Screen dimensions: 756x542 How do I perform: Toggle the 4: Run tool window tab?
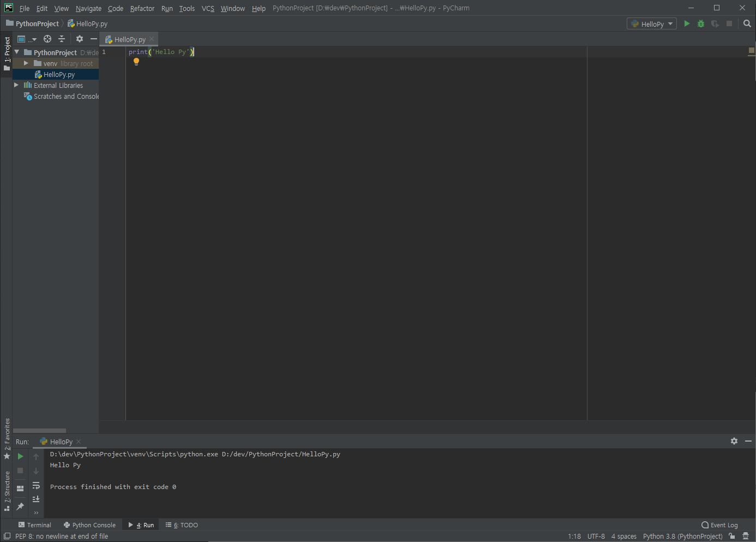coord(141,525)
